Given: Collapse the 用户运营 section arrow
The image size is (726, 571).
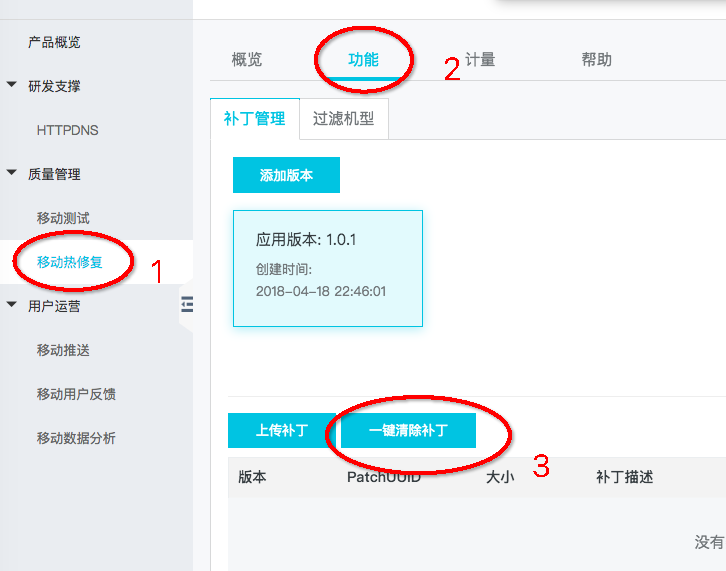Looking at the screenshot, I should click(x=12, y=306).
